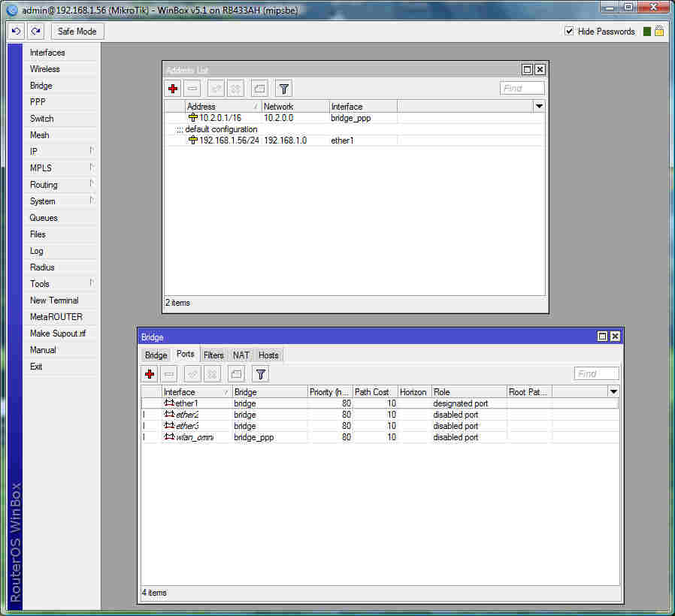
Task: Sort Address List by Network column
Action: coord(295,106)
